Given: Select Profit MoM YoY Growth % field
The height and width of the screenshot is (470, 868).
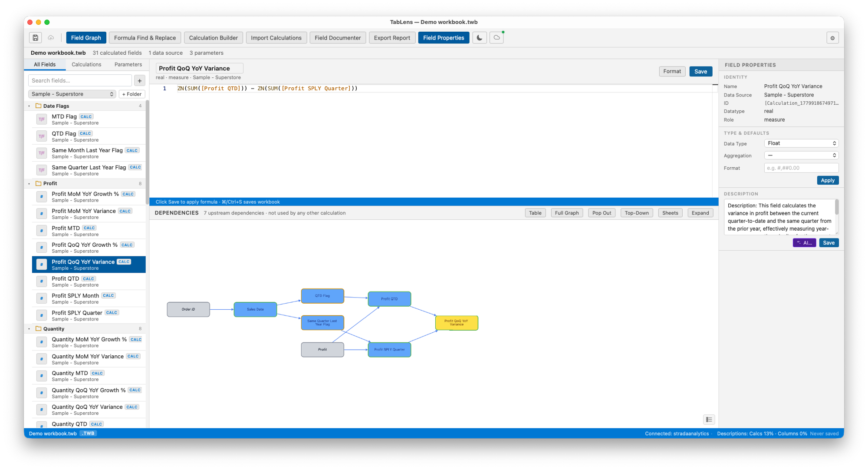Looking at the screenshot, I should pos(89,197).
